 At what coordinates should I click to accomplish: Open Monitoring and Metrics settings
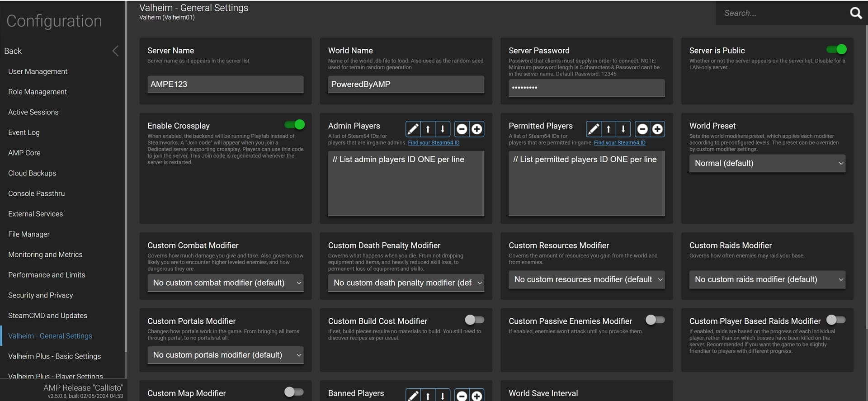[45, 255]
